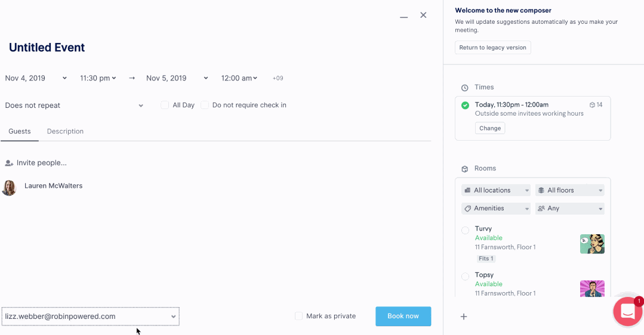The width and height of the screenshot is (644, 335).
Task: Click the invite people person-plus icon
Action: coord(9,163)
